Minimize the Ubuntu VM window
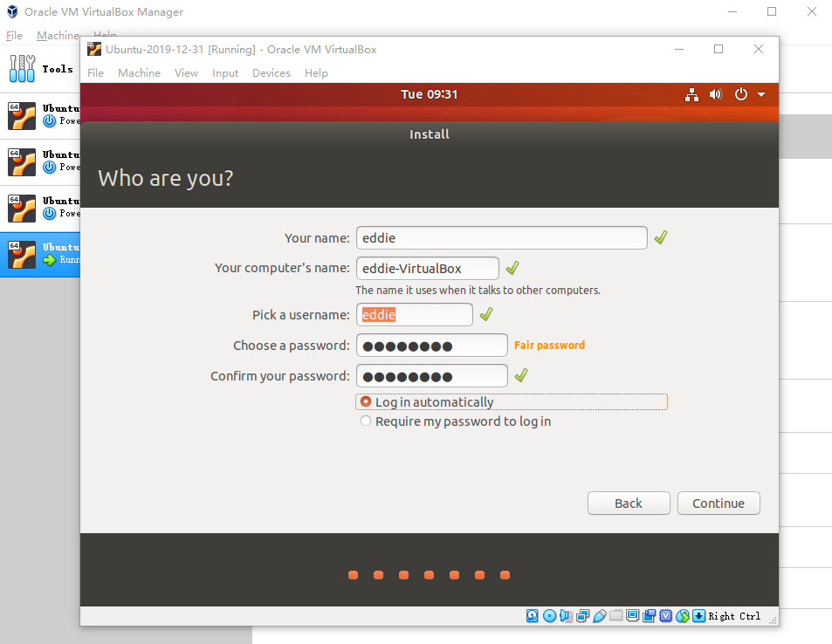832x644 pixels. [x=678, y=50]
